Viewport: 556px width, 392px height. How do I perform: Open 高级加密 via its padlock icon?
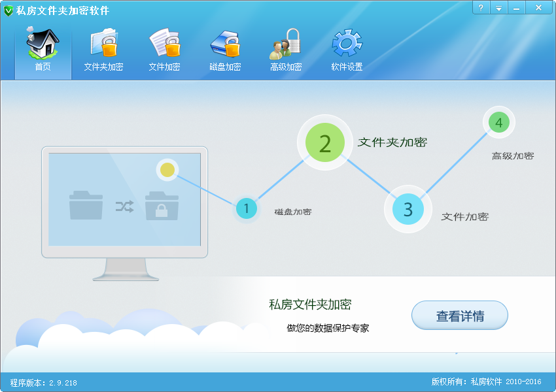285,42
